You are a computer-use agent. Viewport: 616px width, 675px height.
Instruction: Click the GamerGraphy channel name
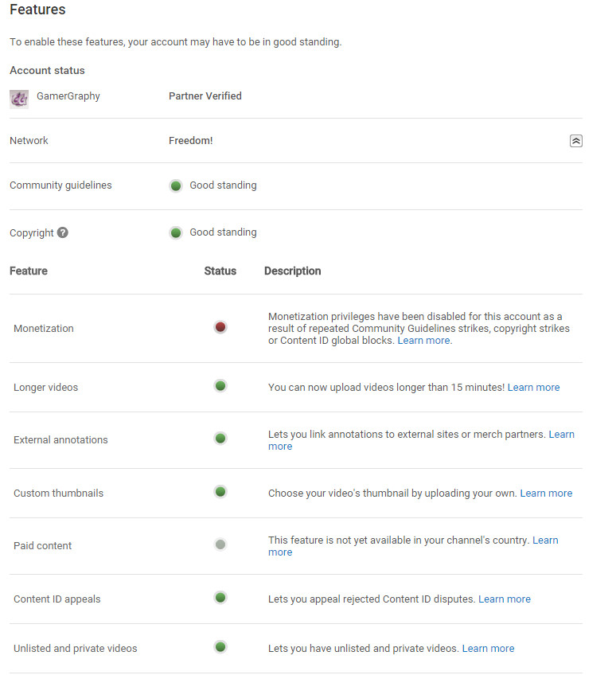(x=68, y=96)
